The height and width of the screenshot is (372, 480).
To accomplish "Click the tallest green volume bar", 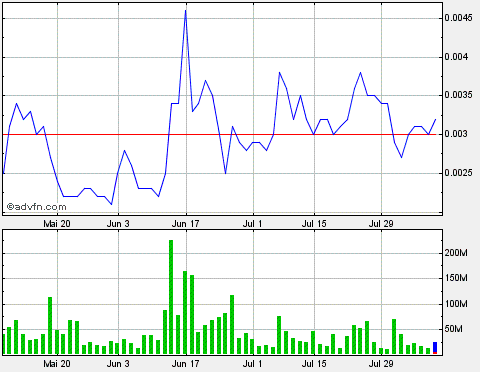I will [171, 297].
